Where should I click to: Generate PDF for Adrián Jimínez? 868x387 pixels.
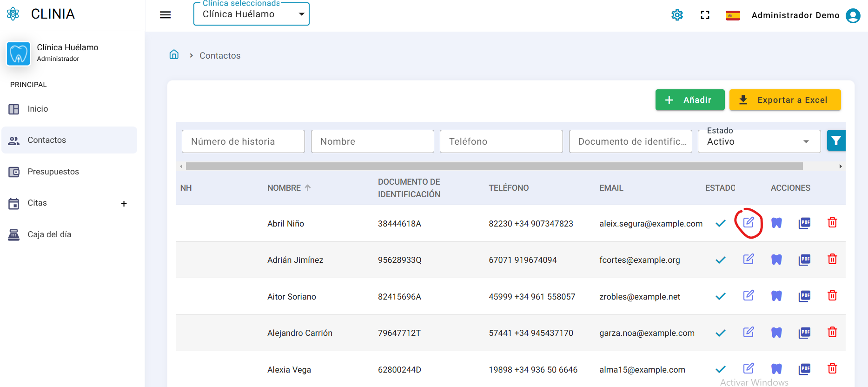click(804, 260)
